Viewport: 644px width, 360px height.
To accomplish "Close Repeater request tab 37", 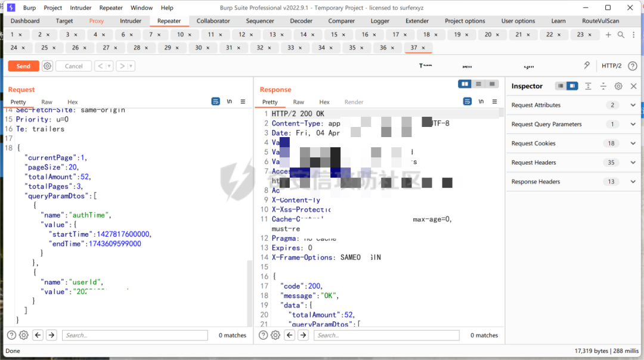I will [423, 48].
